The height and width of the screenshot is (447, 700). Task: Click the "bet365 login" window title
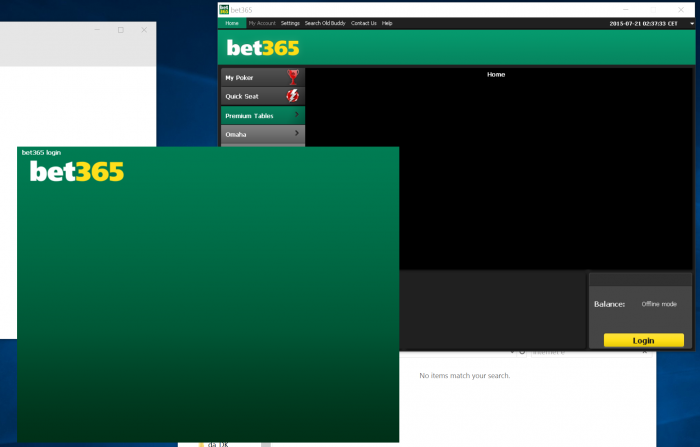click(x=41, y=152)
